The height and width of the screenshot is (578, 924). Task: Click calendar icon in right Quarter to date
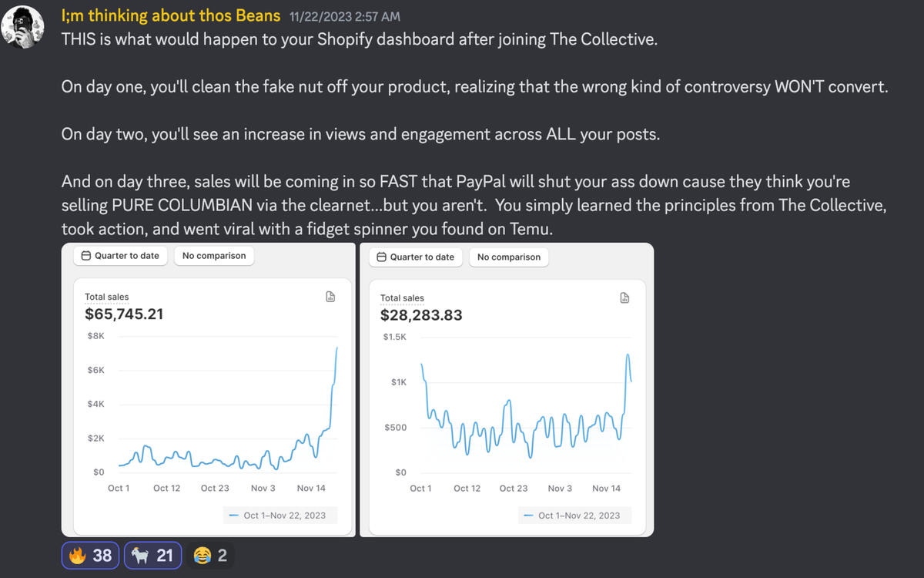coord(381,257)
